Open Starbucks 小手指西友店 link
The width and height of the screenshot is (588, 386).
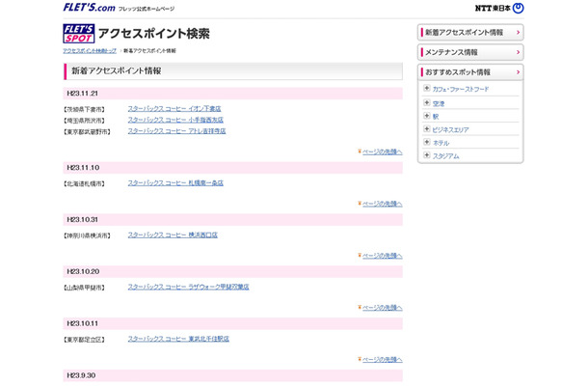[175, 120]
